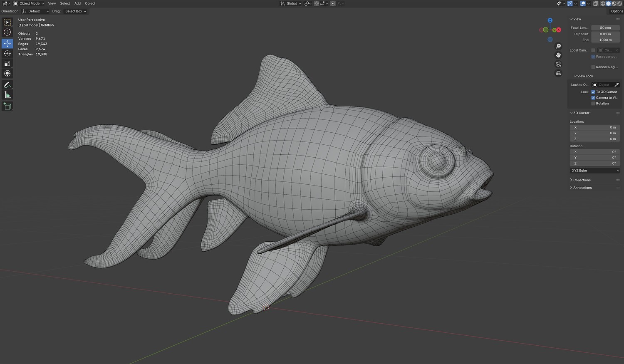Select the Add Cube tool
624x364 pixels.
[7, 106]
